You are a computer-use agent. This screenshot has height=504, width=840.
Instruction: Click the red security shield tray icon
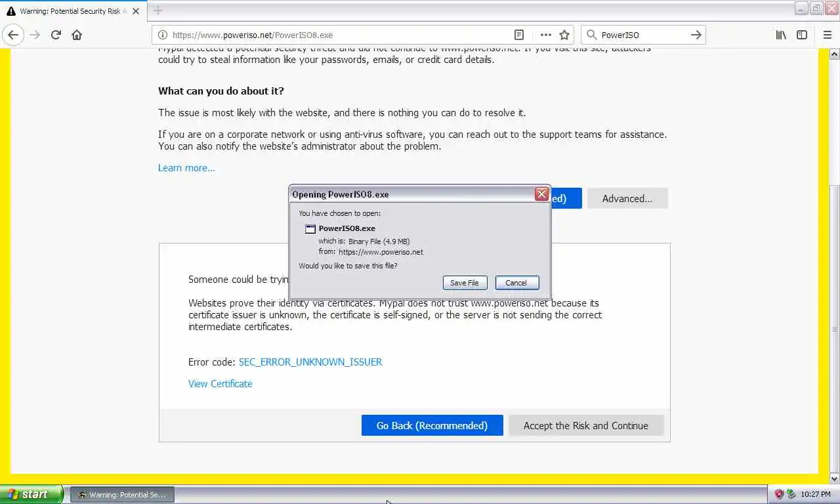[779, 494]
